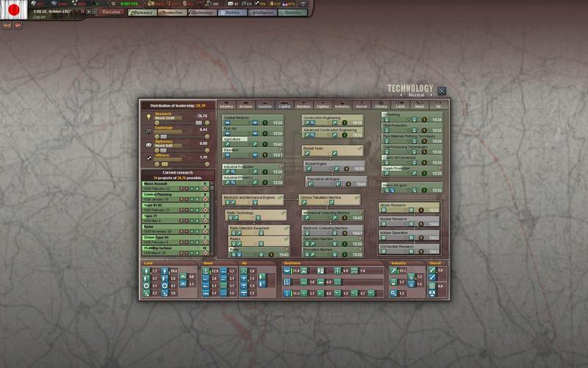
Task: Click the Diplomacy envelope icon in leadership panel
Action: (148, 145)
